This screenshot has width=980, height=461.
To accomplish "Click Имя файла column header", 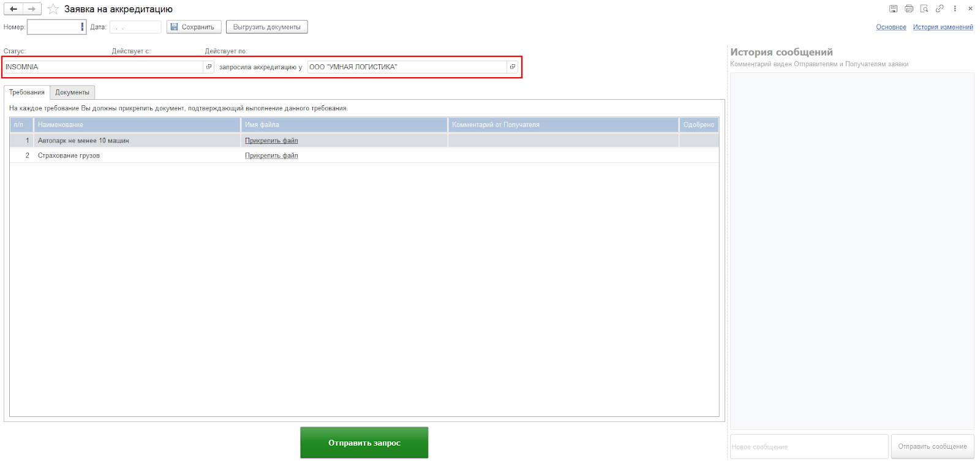I will point(344,125).
